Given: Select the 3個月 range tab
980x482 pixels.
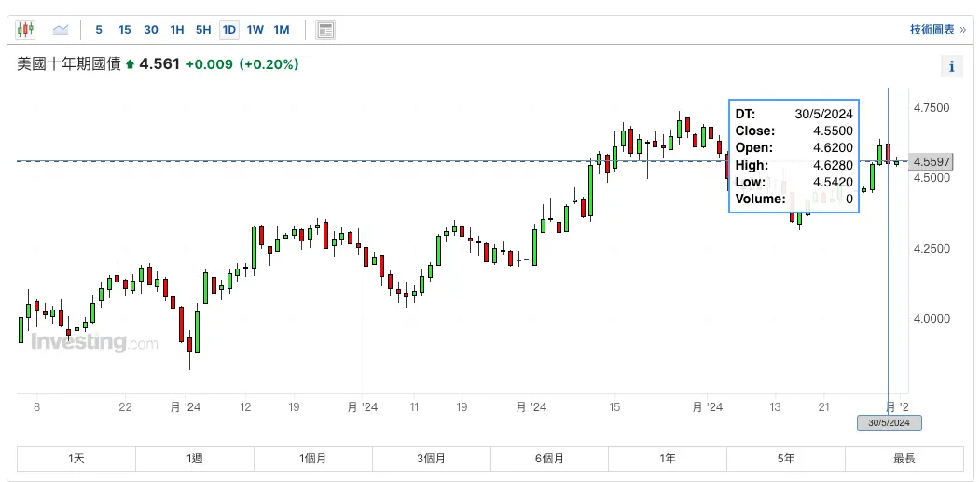Looking at the screenshot, I should tap(431, 459).
